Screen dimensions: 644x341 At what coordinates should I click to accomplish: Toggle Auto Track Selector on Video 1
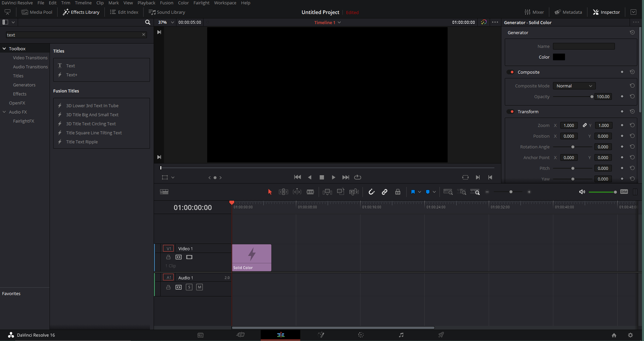[179, 257]
